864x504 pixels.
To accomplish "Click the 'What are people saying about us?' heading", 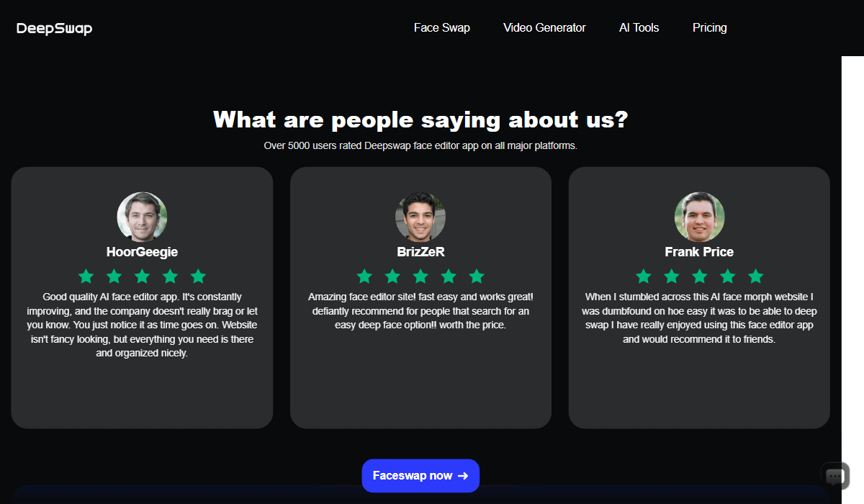I will (420, 120).
